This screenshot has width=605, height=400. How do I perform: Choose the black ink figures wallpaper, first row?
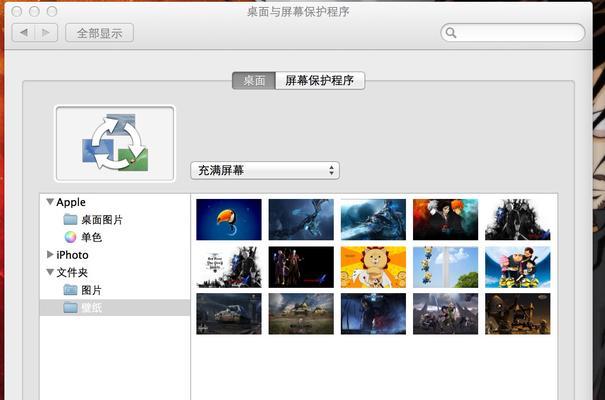point(517,219)
